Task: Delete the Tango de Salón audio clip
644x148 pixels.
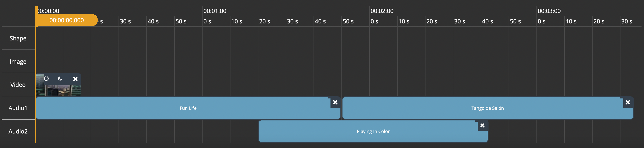Action: click(x=627, y=102)
